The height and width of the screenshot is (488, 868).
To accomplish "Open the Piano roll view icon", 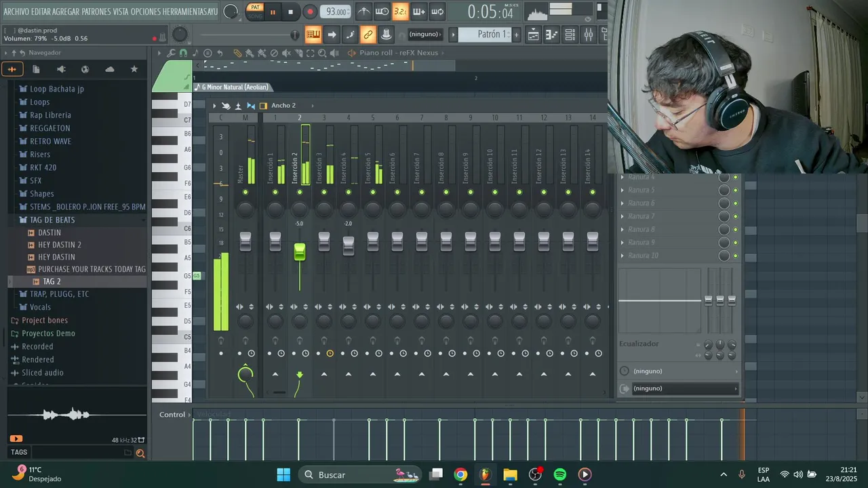I will [x=552, y=35].
